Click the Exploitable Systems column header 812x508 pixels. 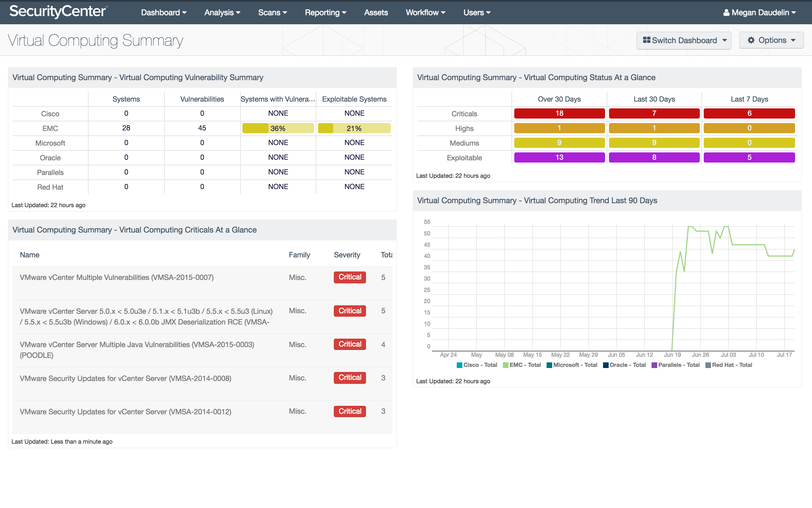point(354,99)
